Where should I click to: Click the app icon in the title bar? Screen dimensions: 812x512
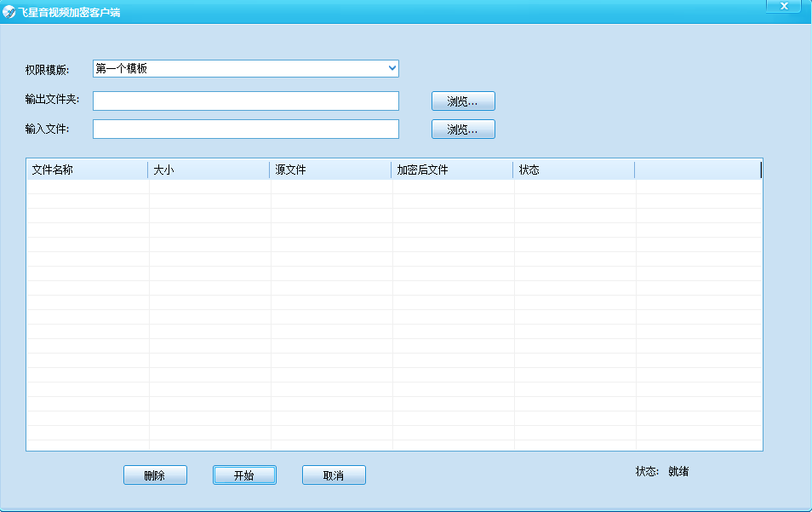pyautogui.click(x=9, y=12)
